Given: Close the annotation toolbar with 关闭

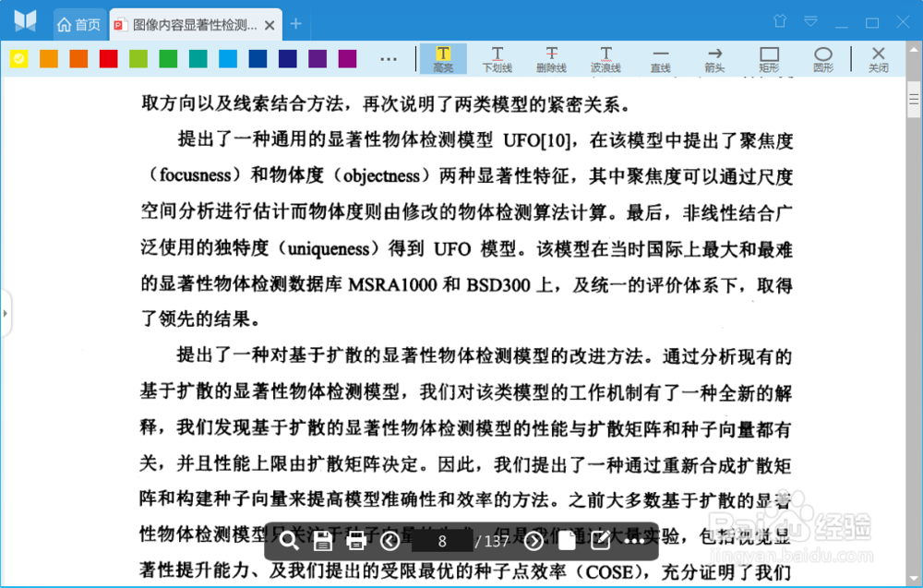Looking at the screenshot, I should (879, 59).
